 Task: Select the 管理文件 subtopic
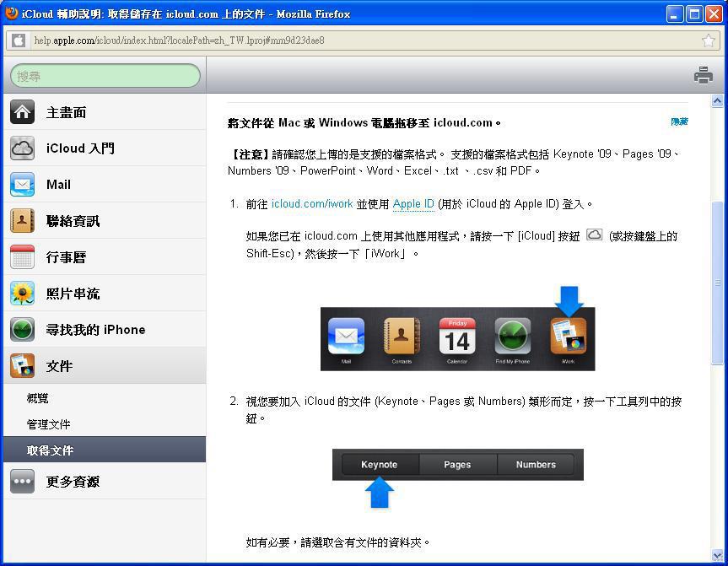point(105,424)
